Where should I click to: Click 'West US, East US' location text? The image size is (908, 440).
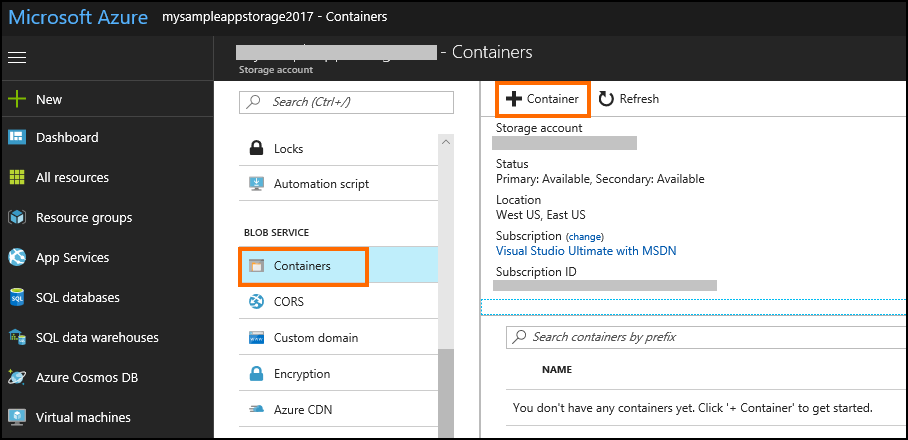541,215
